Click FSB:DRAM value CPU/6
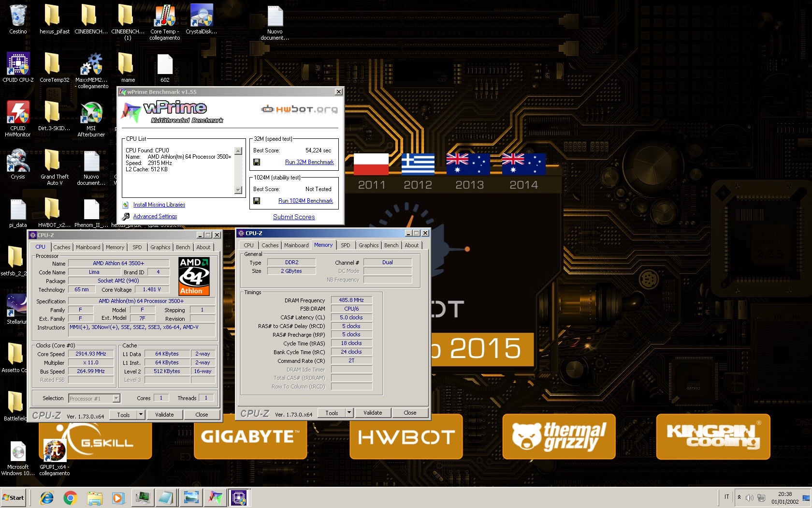Image resolution: width=812 pixels, height=508 pixels. pos(351,309)
